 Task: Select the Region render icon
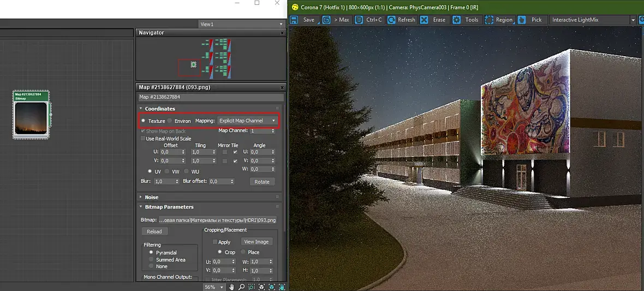click(489, 20)
